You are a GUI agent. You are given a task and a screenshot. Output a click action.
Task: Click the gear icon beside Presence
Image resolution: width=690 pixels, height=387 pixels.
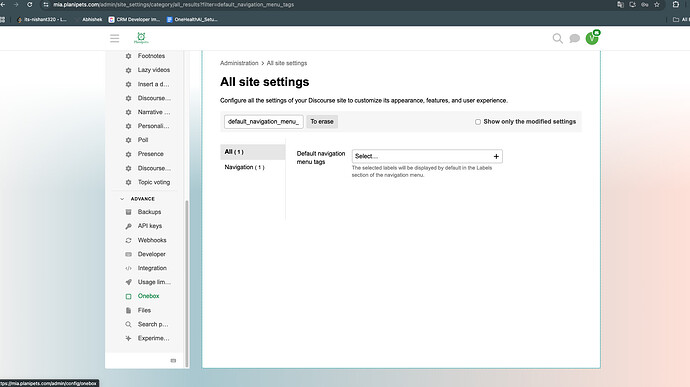[x=128, y=154]
